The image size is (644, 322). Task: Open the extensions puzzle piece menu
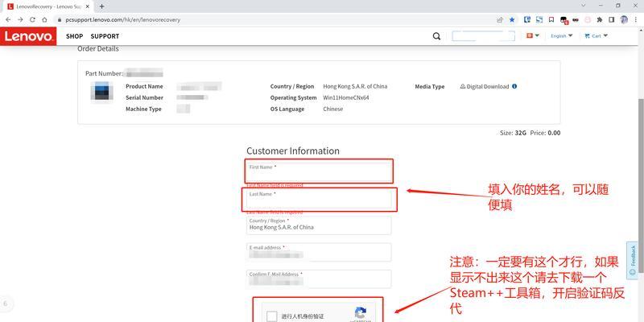coord(600,19)
